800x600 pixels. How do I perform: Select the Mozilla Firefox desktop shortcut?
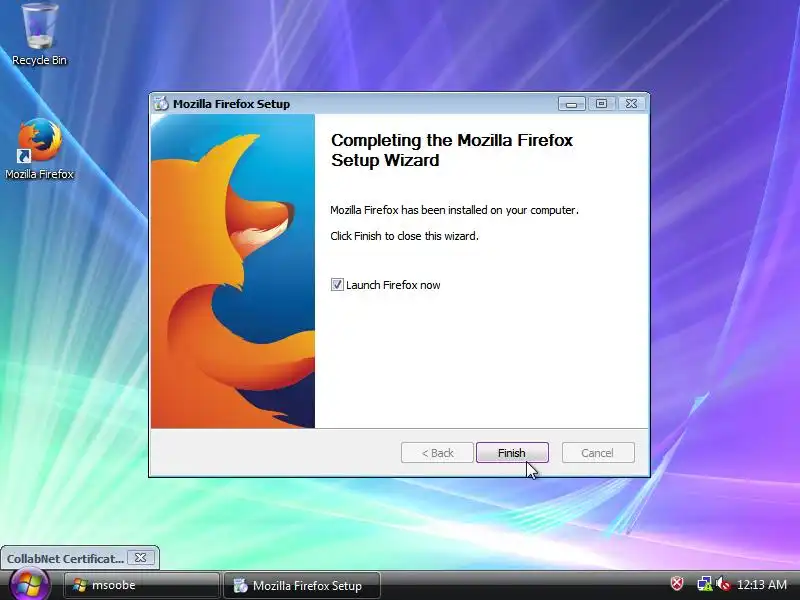click(39, 148)
